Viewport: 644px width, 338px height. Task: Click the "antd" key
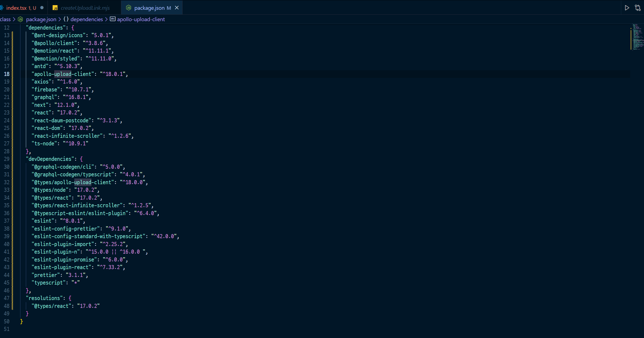tap(40, 66)
